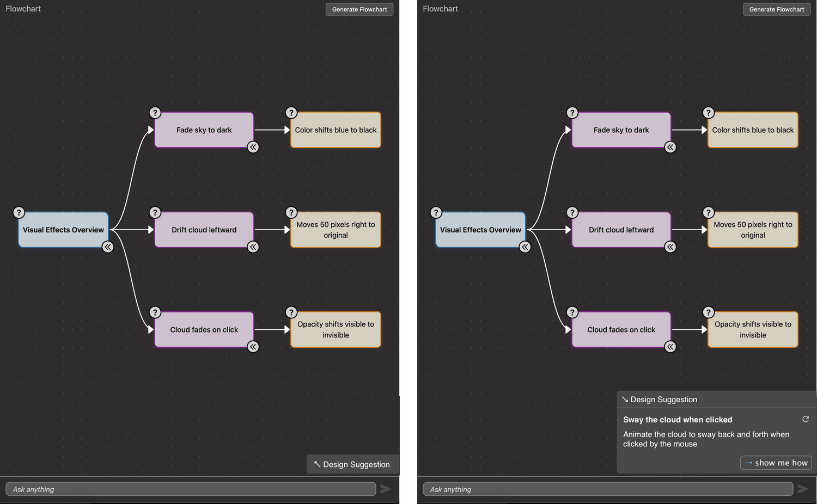This screenshot has height=504, width=817.
Task: Focus the Ask anything field in left panel
Action: coord(191,489)
